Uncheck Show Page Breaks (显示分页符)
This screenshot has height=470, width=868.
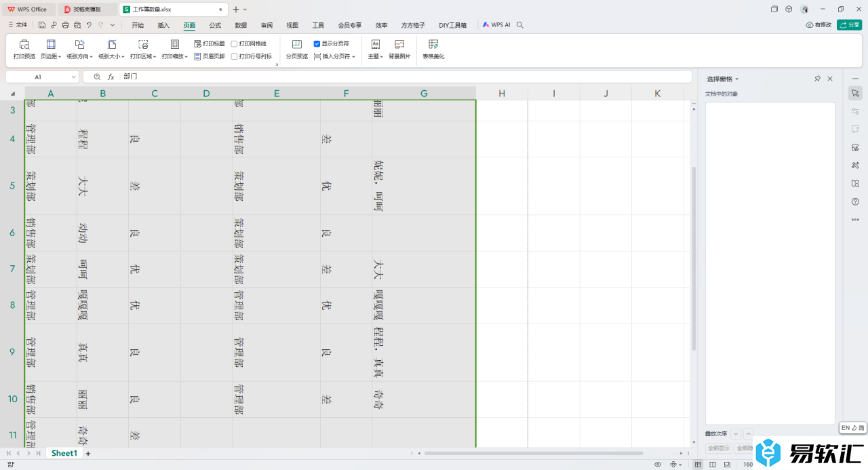317,43
